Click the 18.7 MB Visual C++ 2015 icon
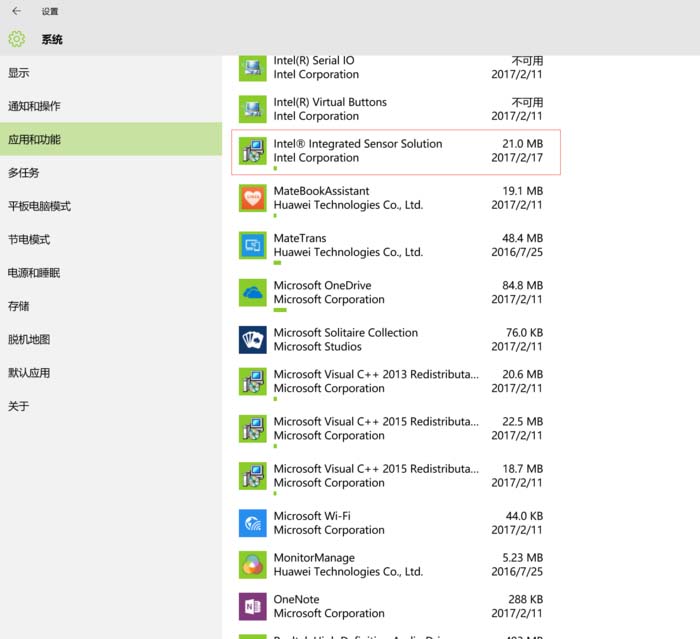Viewport: 700px width, 639px height. click(253, 476)
